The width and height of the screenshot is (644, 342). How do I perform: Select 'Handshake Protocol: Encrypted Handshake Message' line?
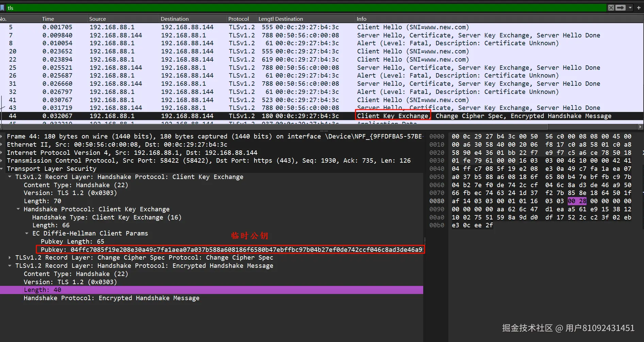112,298
